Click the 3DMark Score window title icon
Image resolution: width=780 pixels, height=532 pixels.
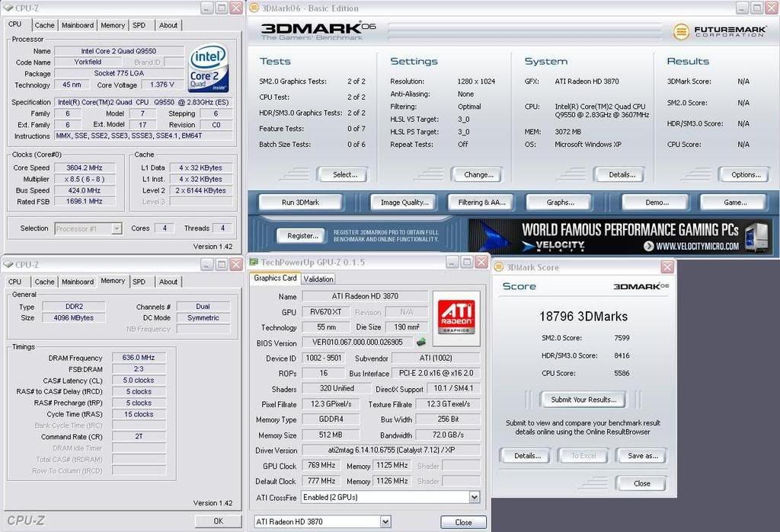(499, 267)
